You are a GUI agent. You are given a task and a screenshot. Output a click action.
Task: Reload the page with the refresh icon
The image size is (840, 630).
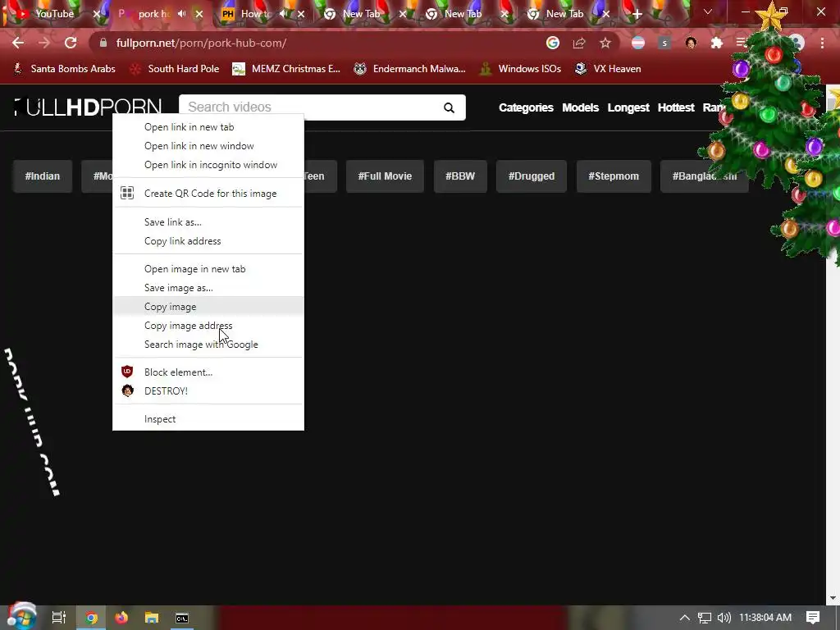click(71, 43)
